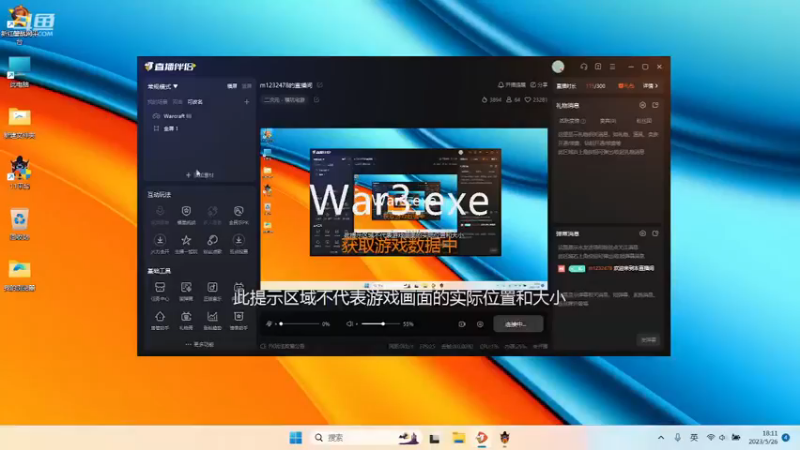
Task: Click the live preview thumbnail area
Action: pyautogui.click(x=404, y=208)
